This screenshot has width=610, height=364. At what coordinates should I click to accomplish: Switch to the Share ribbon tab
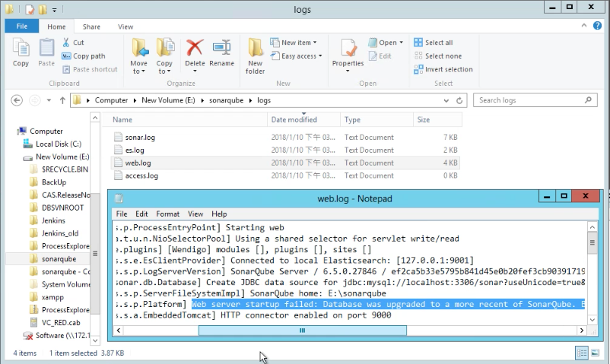click(x=91, y=27)
